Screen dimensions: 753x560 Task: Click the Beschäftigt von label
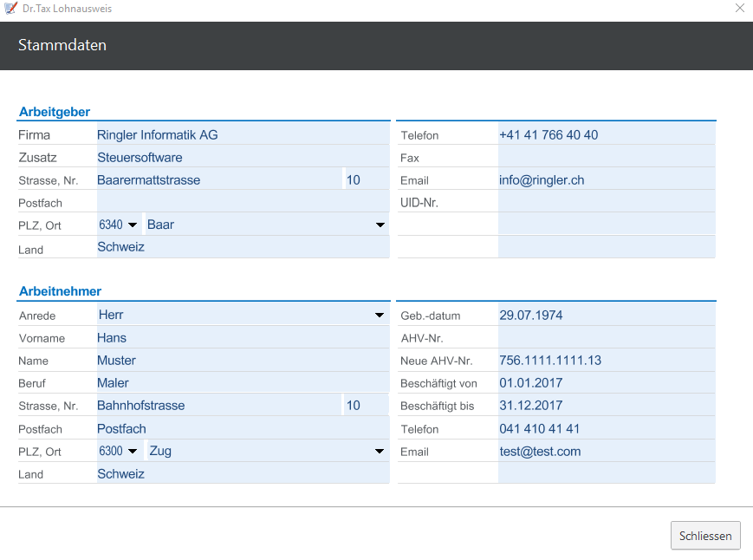(439, 383)
